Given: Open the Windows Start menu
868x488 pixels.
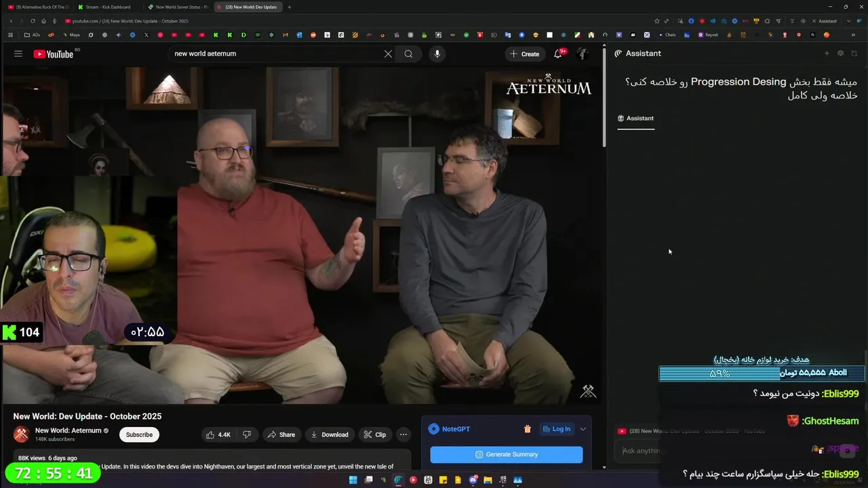Looking at the screenshot, I should 353,480.
